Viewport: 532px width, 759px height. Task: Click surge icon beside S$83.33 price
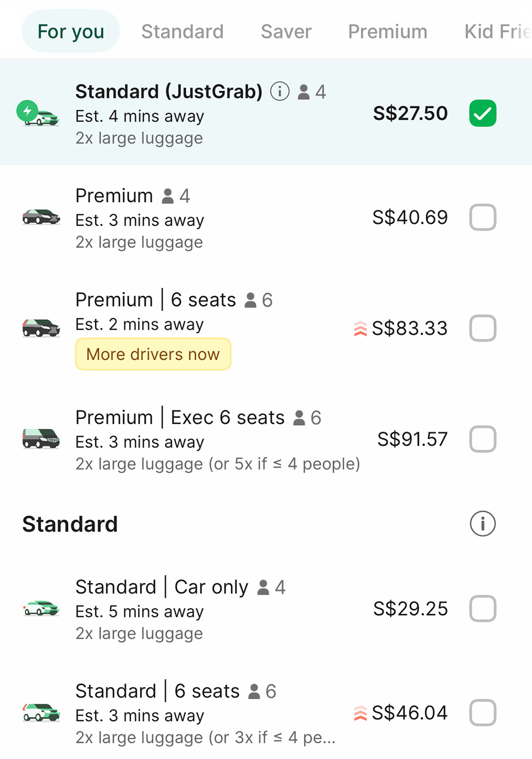pyautogui.click(x=360, y=329)
